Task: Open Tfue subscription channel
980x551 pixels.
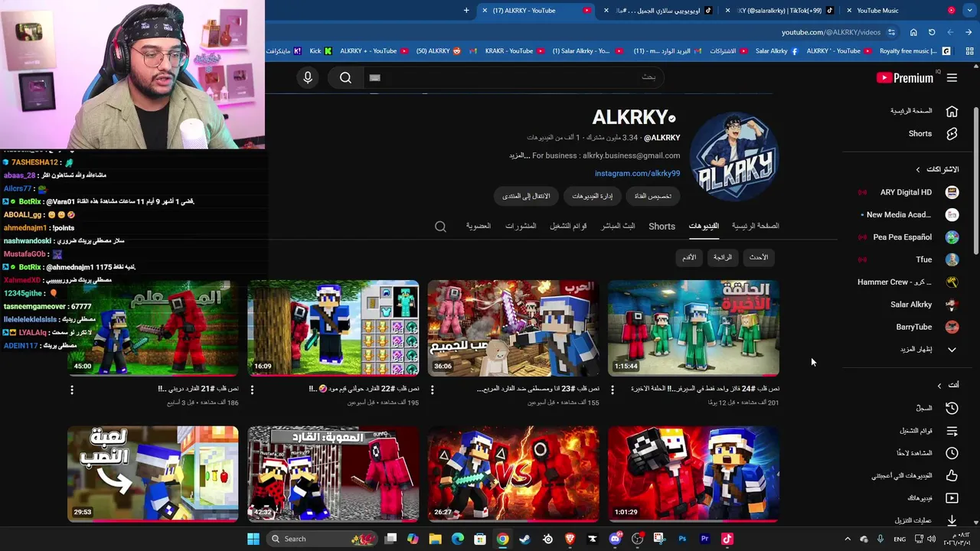Action: (908, 260)
